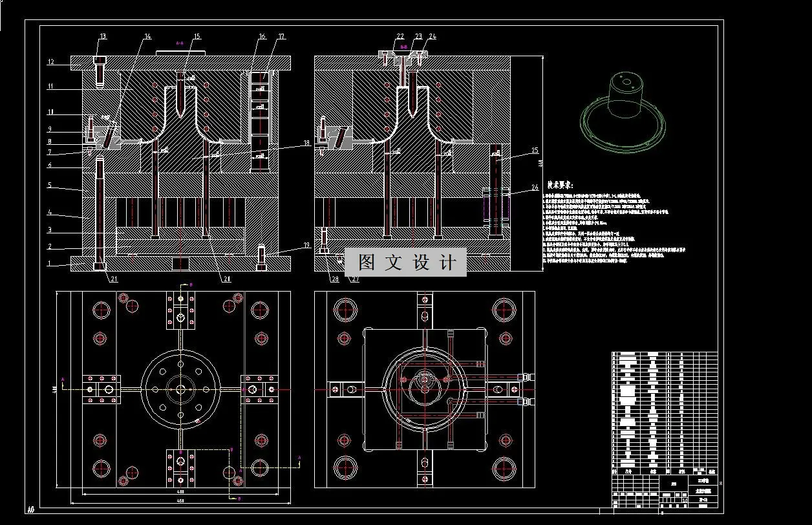Click part callout number 13

coord(102,37)
